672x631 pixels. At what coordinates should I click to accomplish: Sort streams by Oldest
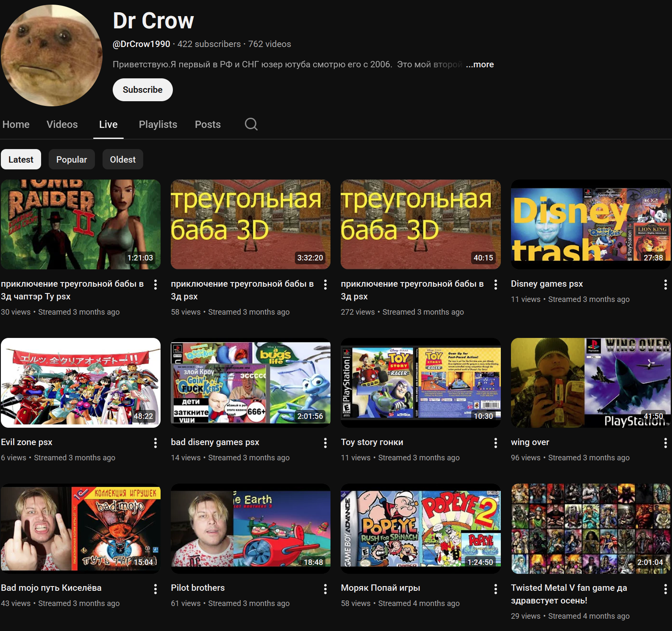(x=123, y=159)
